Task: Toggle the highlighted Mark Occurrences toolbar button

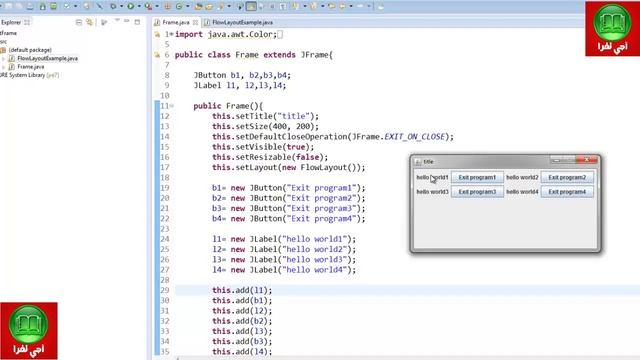Action: (251, 6)
